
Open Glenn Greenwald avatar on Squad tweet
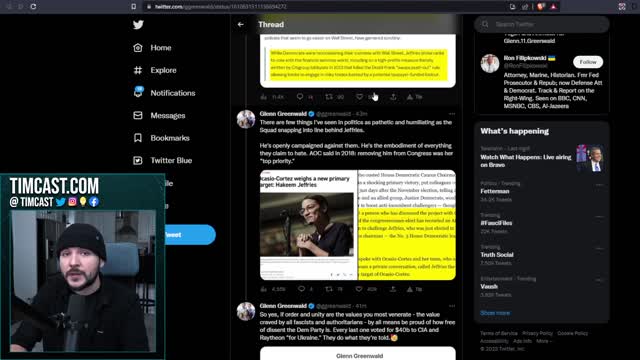(x=246, y=119)
